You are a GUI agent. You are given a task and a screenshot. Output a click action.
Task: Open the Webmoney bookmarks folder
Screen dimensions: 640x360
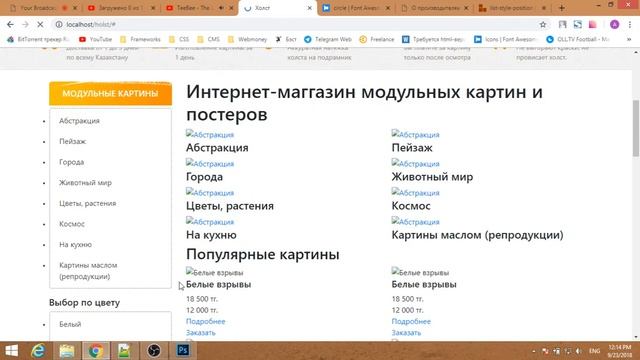coord(248,39)
